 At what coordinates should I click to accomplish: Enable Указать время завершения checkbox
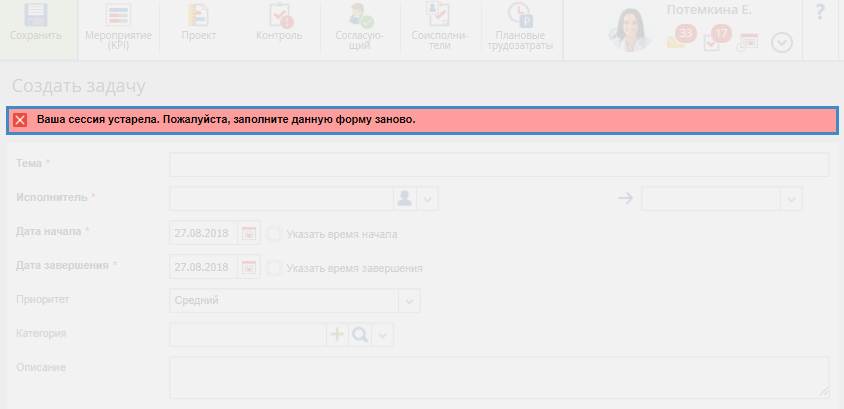[275, 268]
